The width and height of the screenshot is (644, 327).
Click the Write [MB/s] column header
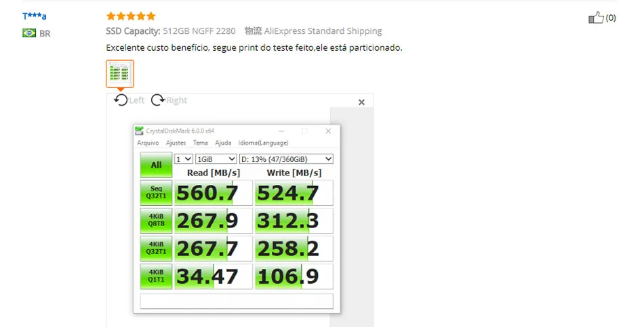pos(294,173)
